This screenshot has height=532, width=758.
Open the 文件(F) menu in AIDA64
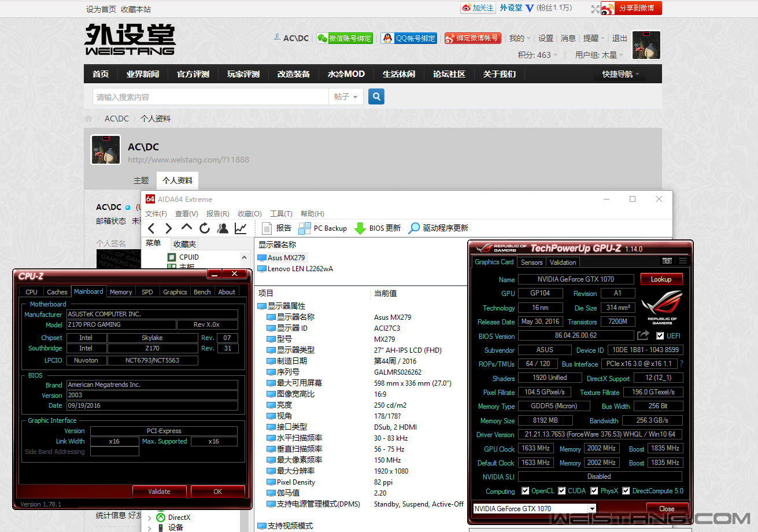point(156,214)
